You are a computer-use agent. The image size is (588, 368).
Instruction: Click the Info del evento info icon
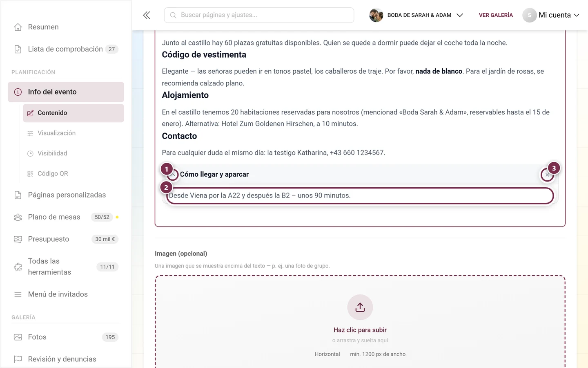pos(18,92)
